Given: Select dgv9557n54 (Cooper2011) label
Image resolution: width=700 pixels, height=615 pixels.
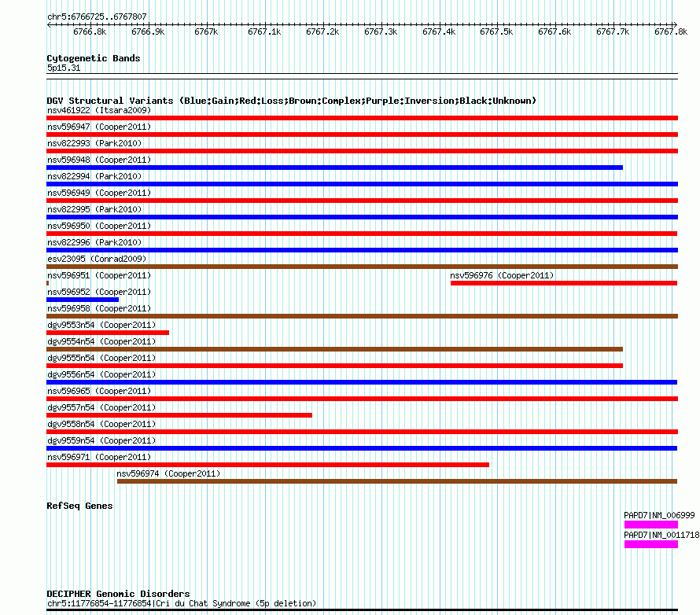Looking at the screenshot, I should coord(101,407).
